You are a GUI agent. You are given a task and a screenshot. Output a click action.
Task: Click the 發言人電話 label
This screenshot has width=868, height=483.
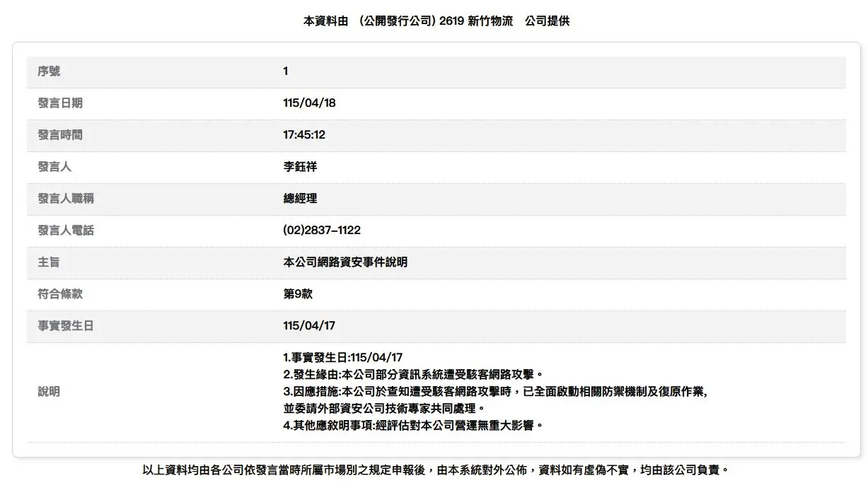click(x=66, y=231)
